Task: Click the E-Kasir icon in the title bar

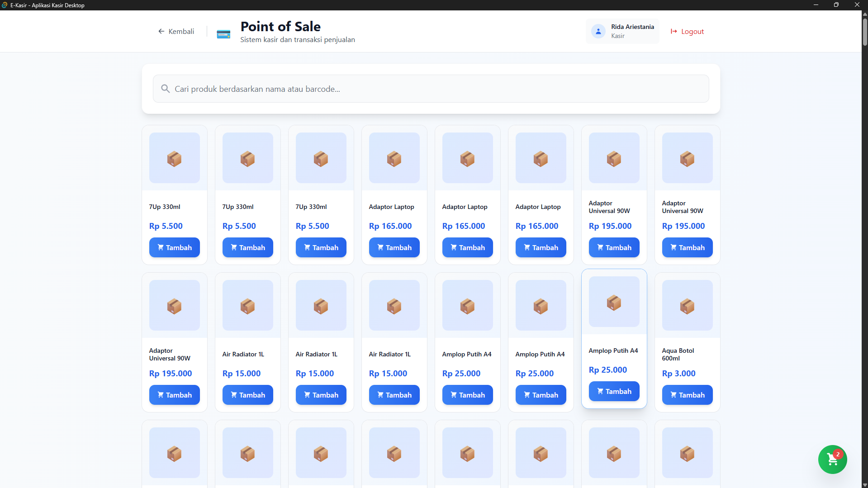Action: pyautogui.click(x=5, y=5)
